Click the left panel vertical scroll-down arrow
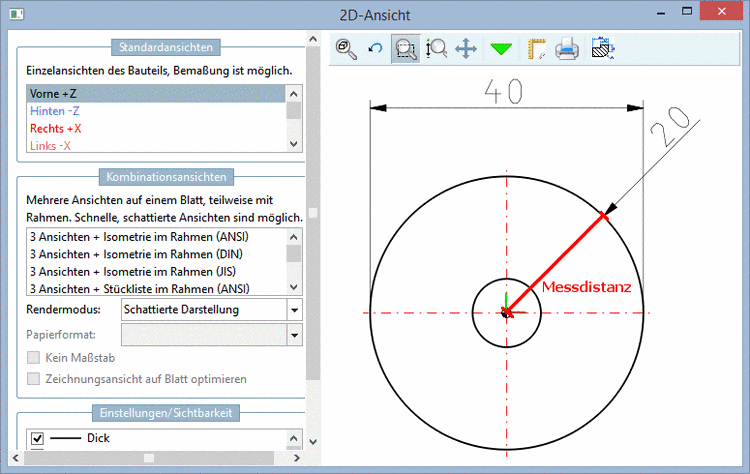Viewport: 750px width, 474px height. coord(313,441)
